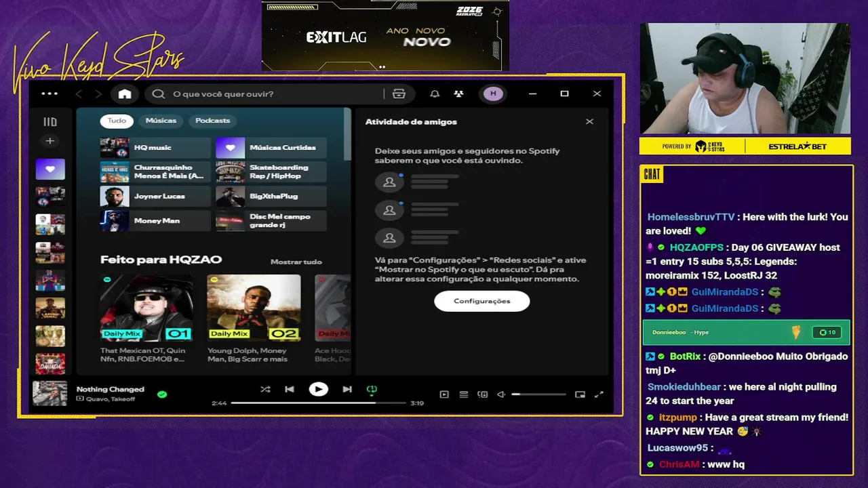
Task: Click username itzpump in chat
Action: tap(678, 418)
